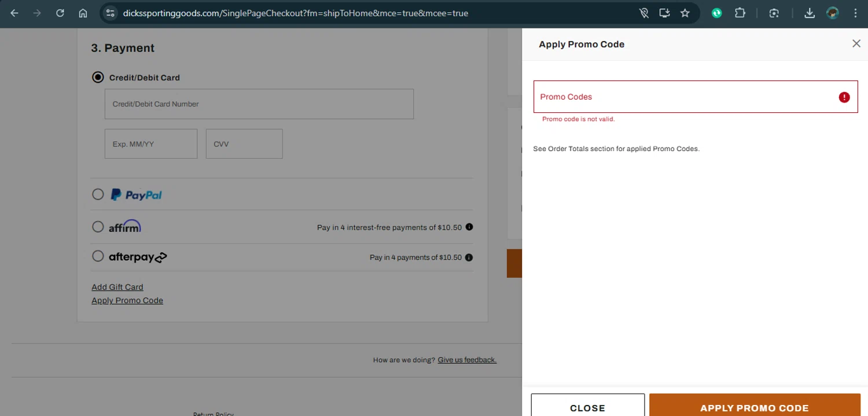868x416 pixels.
Task: Click the Afterpay logo
Action: 138,257
